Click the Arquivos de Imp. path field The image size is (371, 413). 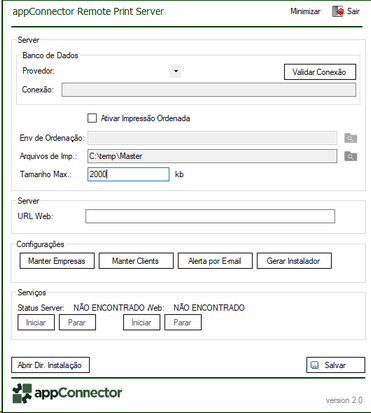tap(212, 156)
